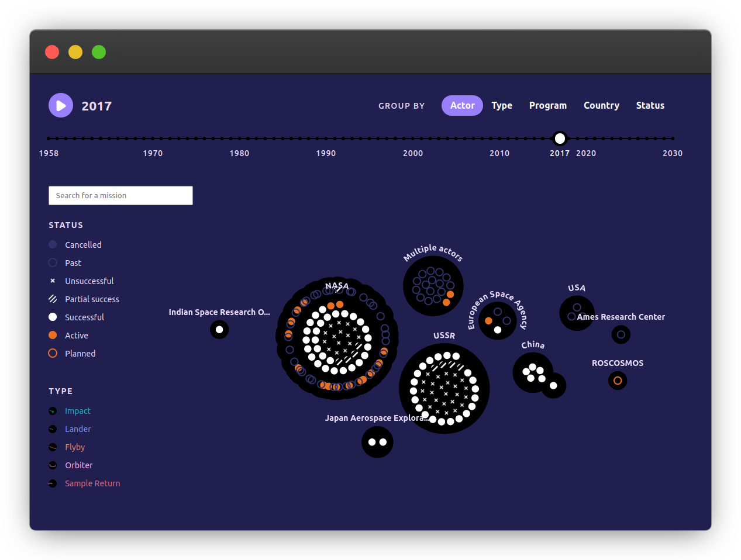This screenshot has width=741, height=560.
Task: Click the mission search field
Action: 120,195
